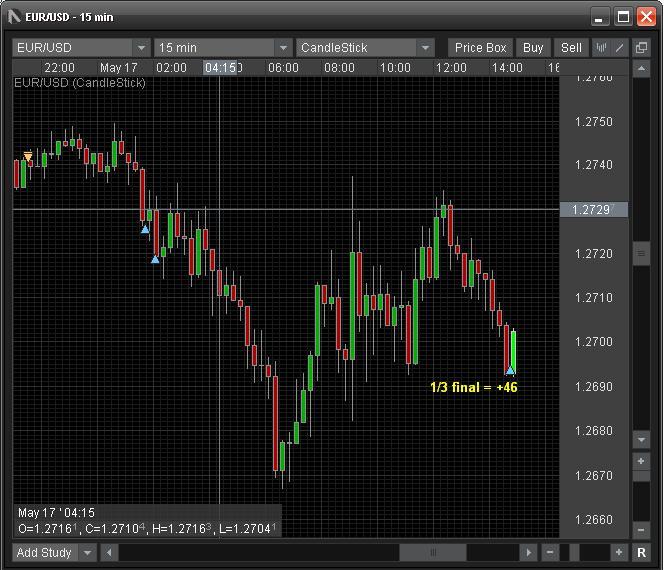Click Add Study button
The image size is (668, 570).
click(44, 552)
